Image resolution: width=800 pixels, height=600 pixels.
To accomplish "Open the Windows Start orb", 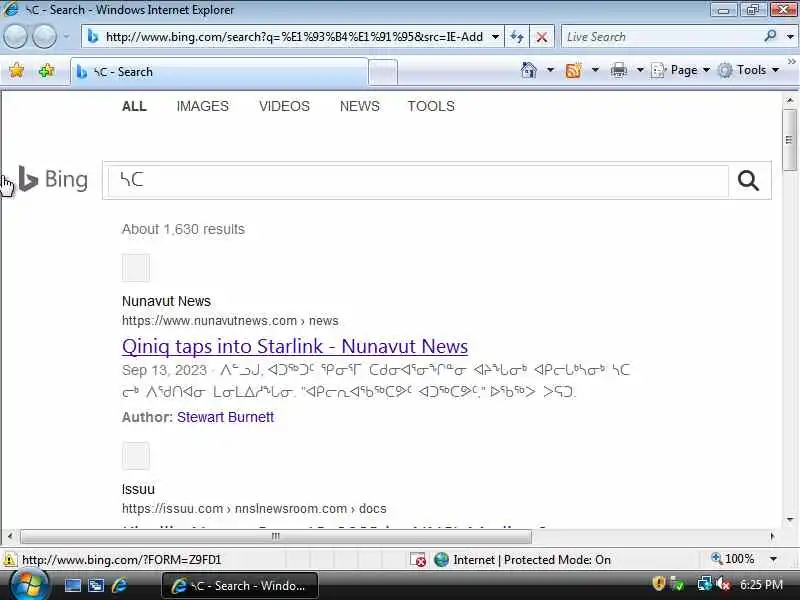I will coord(28,585).
